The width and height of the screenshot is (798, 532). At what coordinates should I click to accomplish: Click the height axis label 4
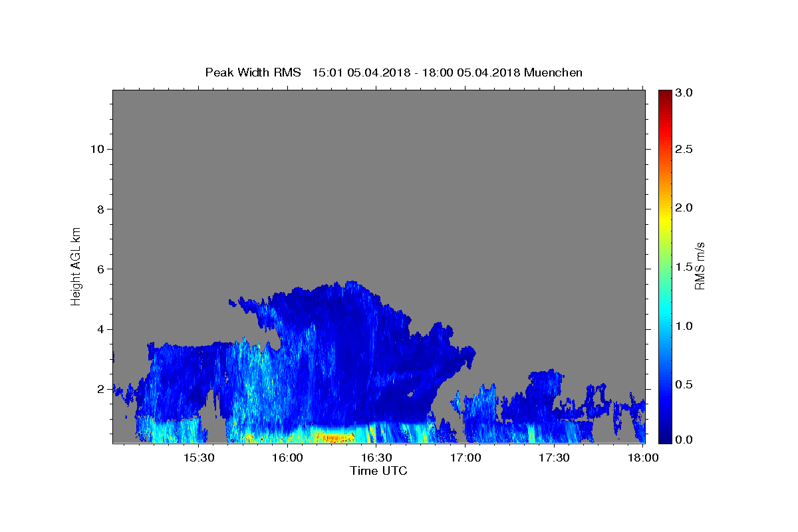[x=100, y=329]
